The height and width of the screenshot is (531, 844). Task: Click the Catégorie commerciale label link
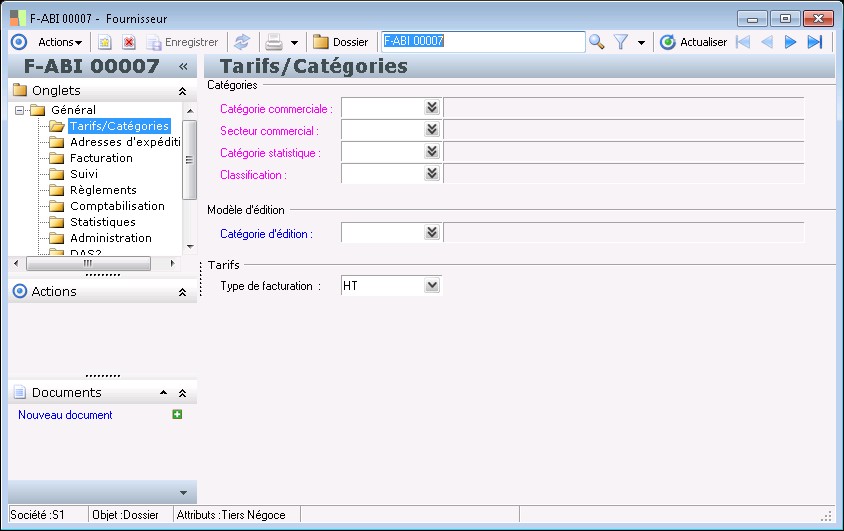click(x=276, y=109)
